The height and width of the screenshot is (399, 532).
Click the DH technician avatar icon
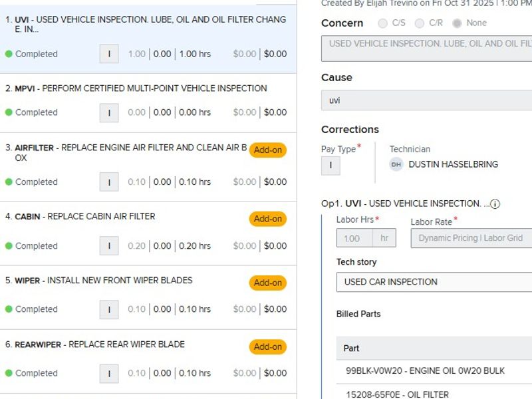coord(396,164)
